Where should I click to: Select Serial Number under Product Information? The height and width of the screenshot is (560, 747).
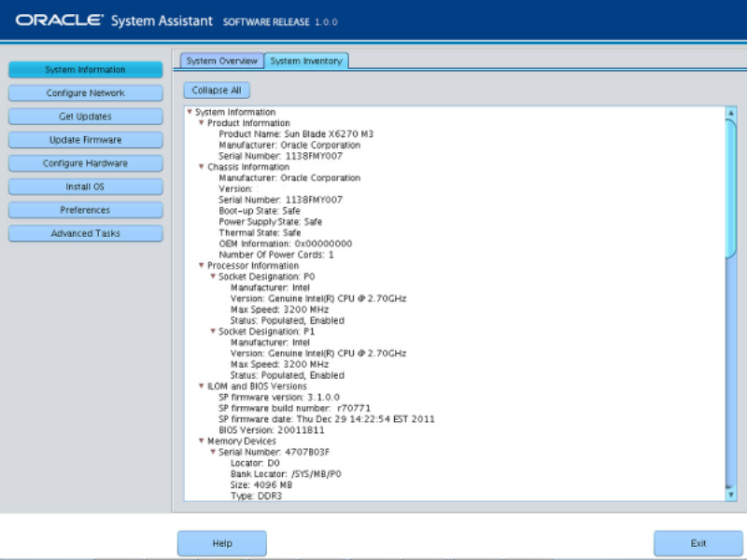pyautogui.click(x=280, y=156)
